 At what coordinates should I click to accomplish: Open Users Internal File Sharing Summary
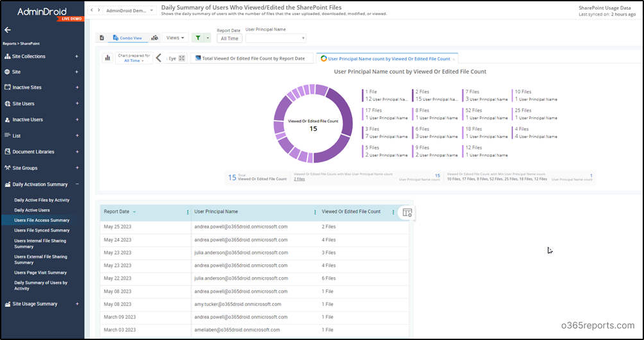(40, 244)
